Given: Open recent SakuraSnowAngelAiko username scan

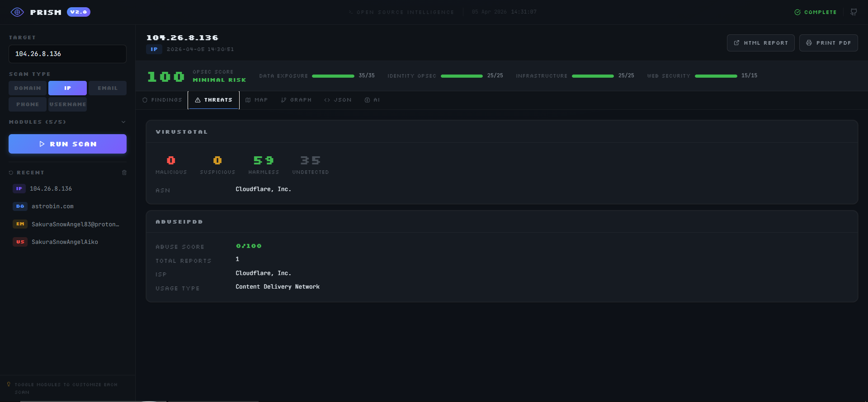Looking at the screenshot, I should 67,242.
